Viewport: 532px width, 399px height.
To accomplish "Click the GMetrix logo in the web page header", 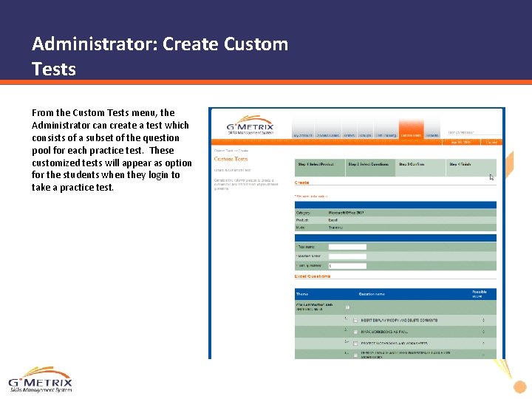I will coord(250,125).
